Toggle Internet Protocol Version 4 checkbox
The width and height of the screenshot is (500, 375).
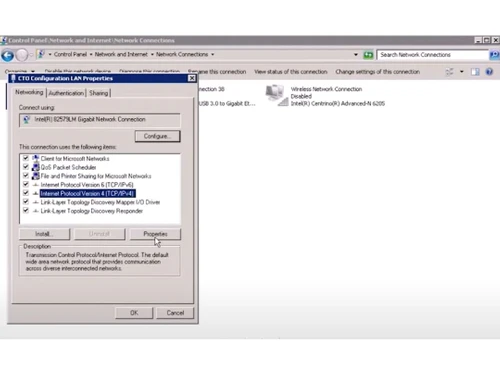(26, 193)
